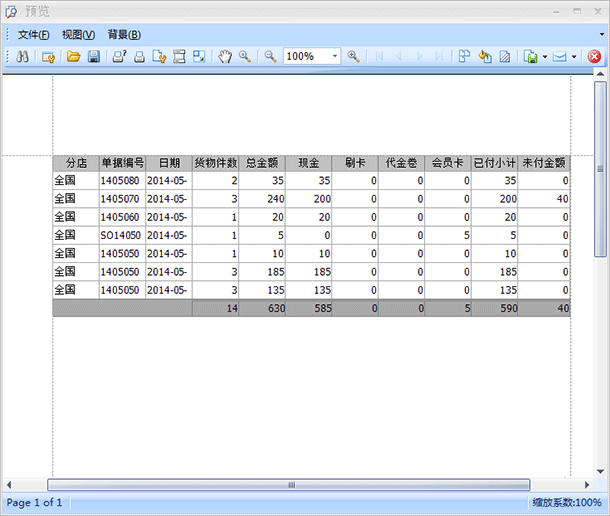Click the vertical scrollbar thumb
Viewport: 610px width, 516px height.
coord(600,169)
